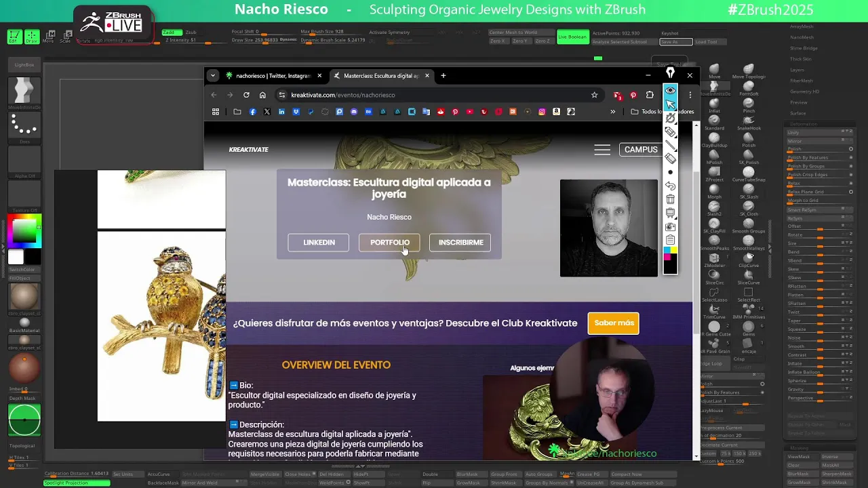Toggle the Relax Plane Grid circle option
Viewport: 868px width, 488px height.
coord(851,192)
